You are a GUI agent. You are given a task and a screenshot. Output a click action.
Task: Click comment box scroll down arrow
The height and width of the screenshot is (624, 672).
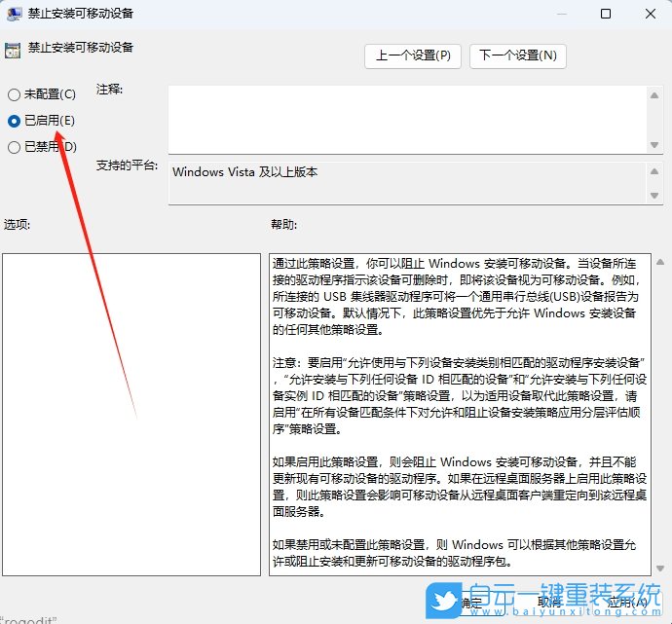pyautogui.click(x=654, y=145)
